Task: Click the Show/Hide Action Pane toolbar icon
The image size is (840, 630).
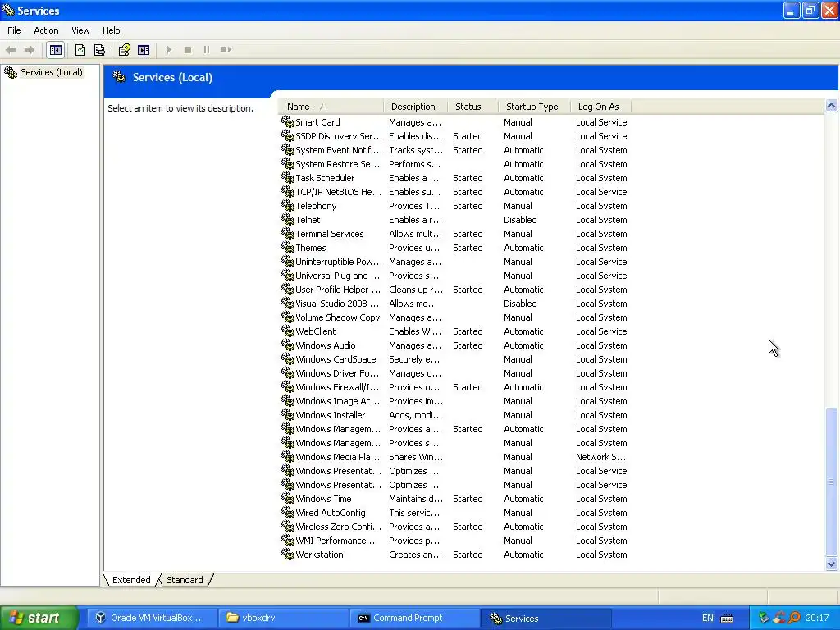Action: 144,50
